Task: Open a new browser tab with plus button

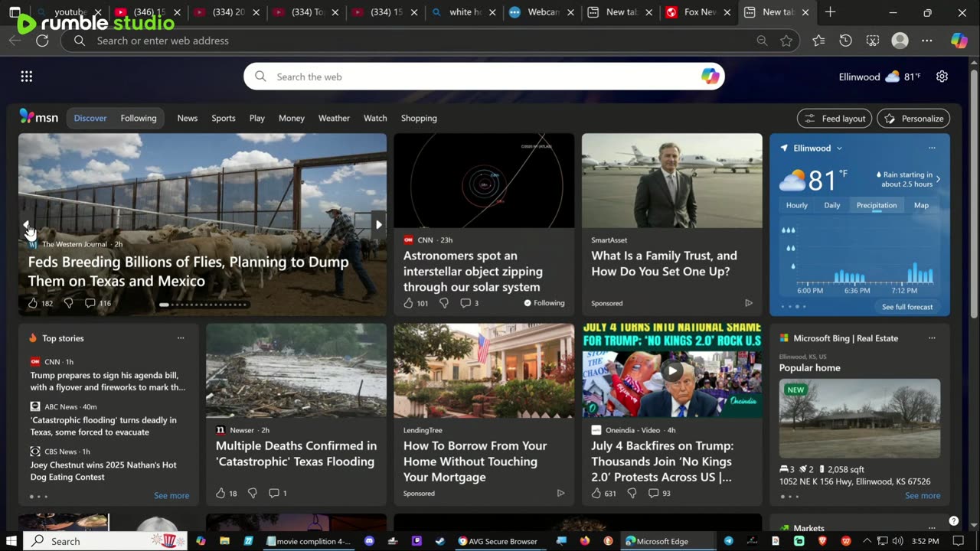Action: (830, 12)
